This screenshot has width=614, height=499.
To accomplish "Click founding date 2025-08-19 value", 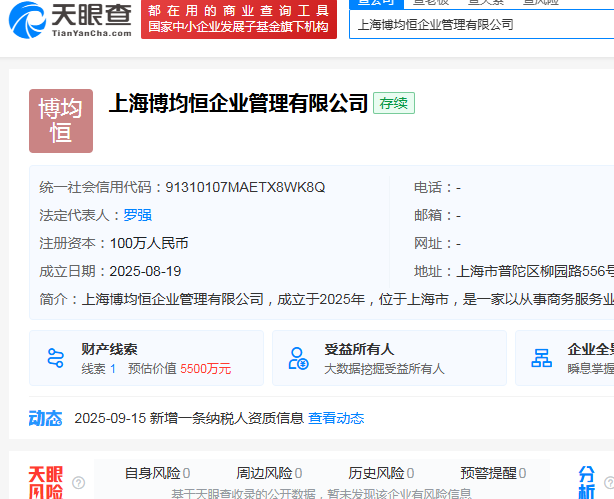I will point(145,271).
